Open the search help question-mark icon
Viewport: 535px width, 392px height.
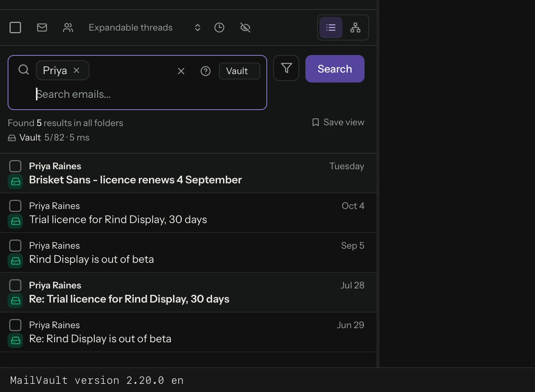(x=205, y=71)
